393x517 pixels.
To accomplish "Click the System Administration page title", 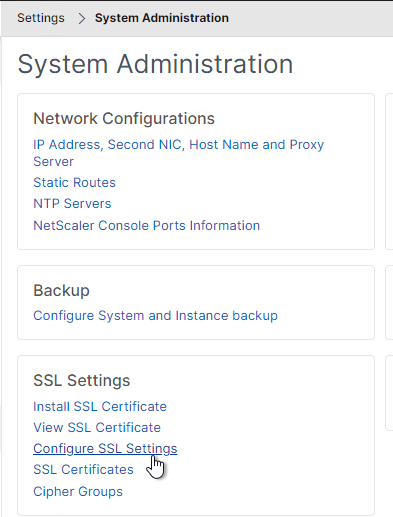I will (155, 64).
